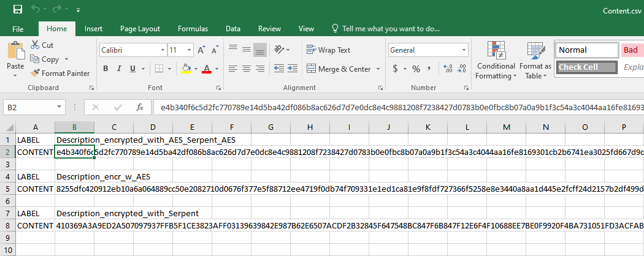
Task: Select Bottom Align icon
Action: 259,50
